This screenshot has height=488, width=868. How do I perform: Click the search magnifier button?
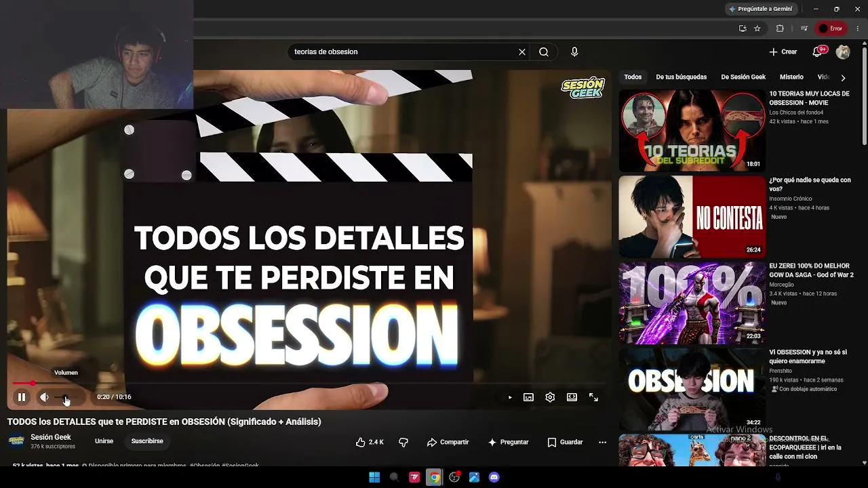(544, 52)
